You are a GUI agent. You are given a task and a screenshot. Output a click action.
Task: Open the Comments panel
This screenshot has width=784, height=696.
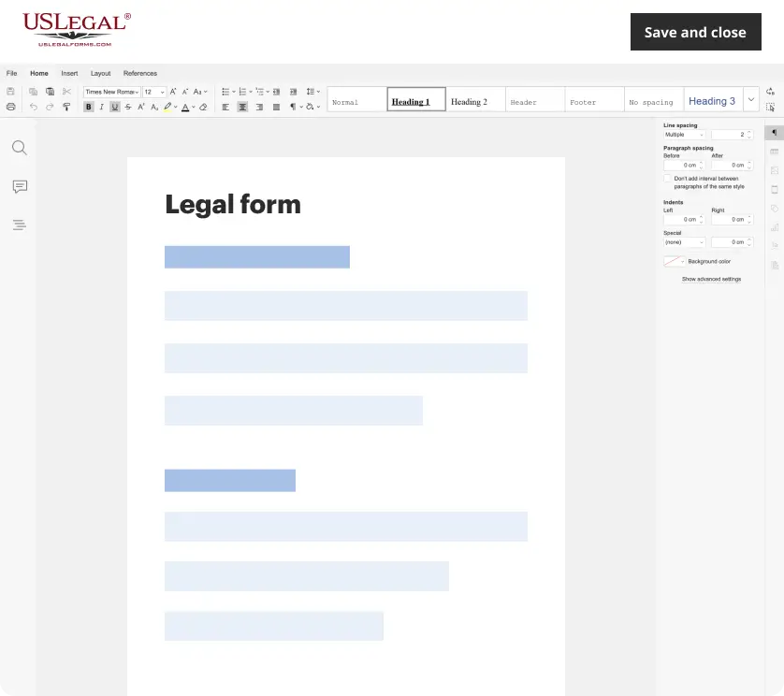pyautogui.click(x=19, y=186)
